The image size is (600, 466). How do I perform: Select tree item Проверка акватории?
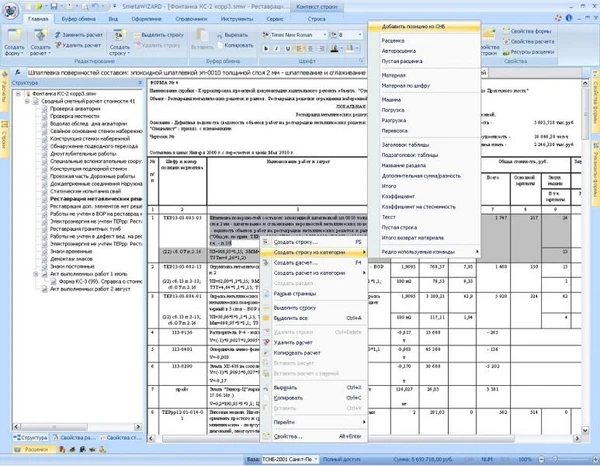tap(75, 109)
